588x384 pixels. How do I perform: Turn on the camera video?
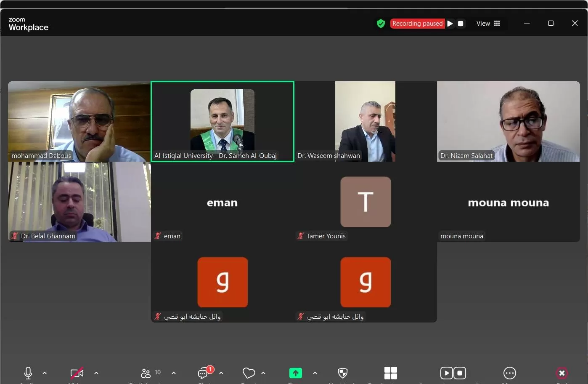pos(77,373)
